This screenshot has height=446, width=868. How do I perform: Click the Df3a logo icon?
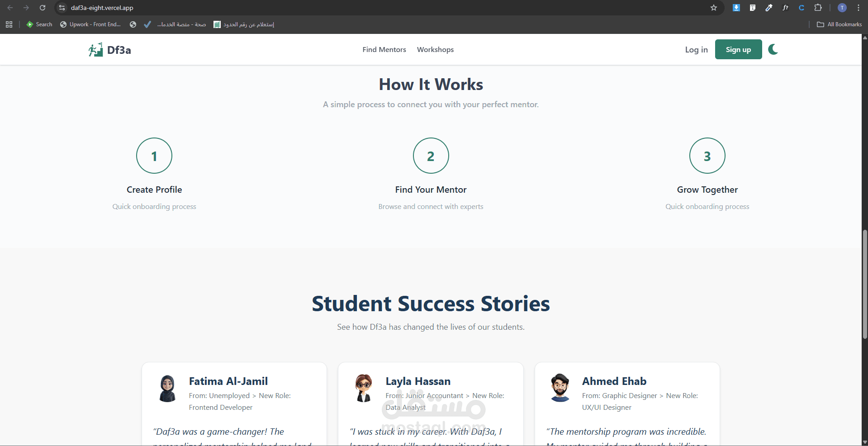click(x=95, y=50)
